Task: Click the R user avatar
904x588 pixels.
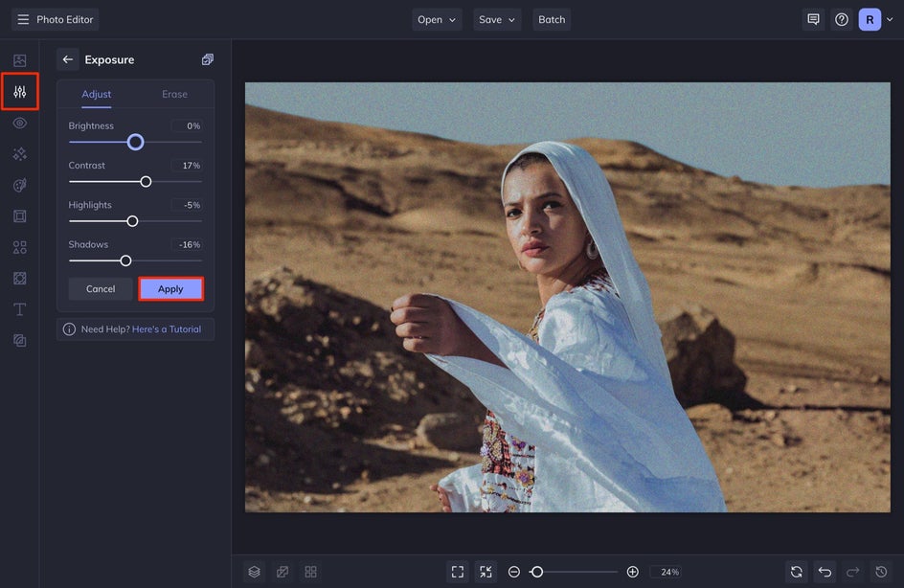Action: point(870,19)
